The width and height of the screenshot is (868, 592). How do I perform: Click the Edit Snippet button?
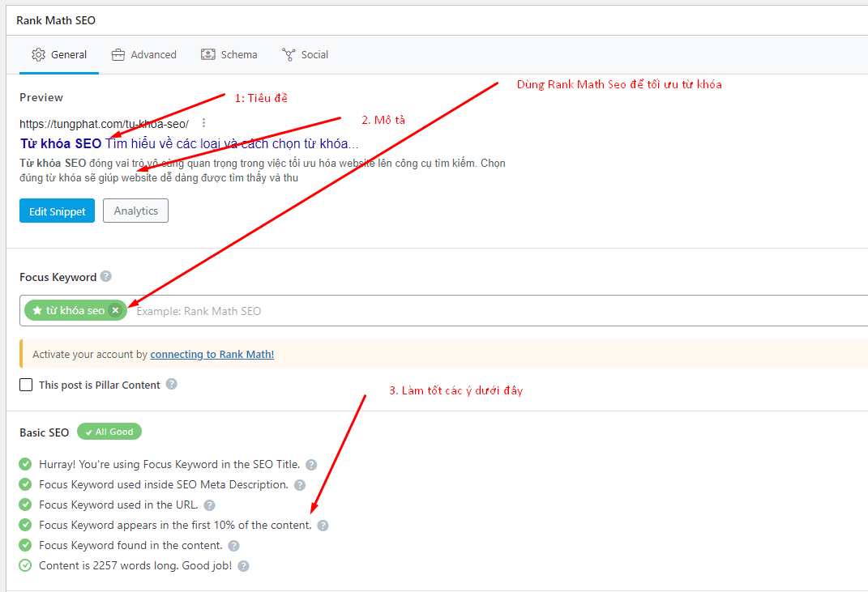coord(57,211)
